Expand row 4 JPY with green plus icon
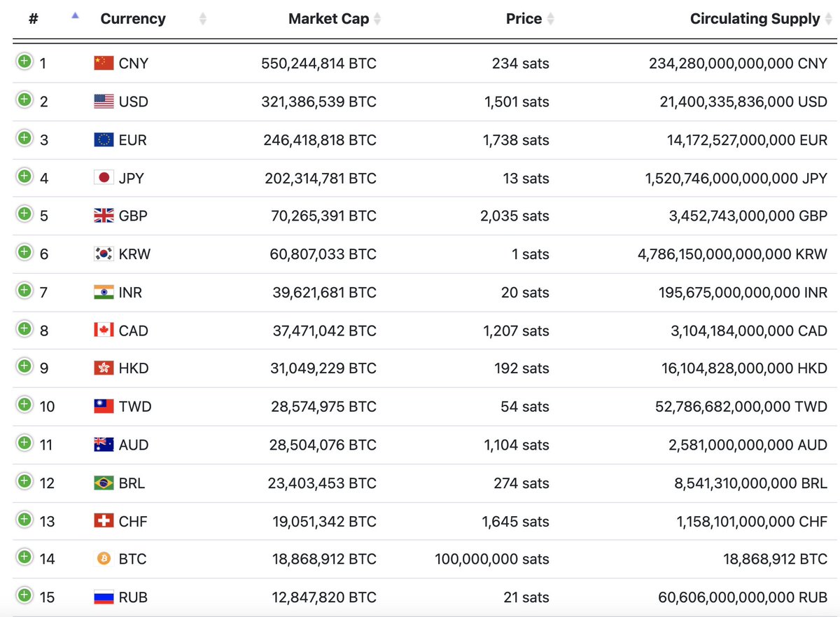Screen dimensions: 840x617 coord(24,176)
